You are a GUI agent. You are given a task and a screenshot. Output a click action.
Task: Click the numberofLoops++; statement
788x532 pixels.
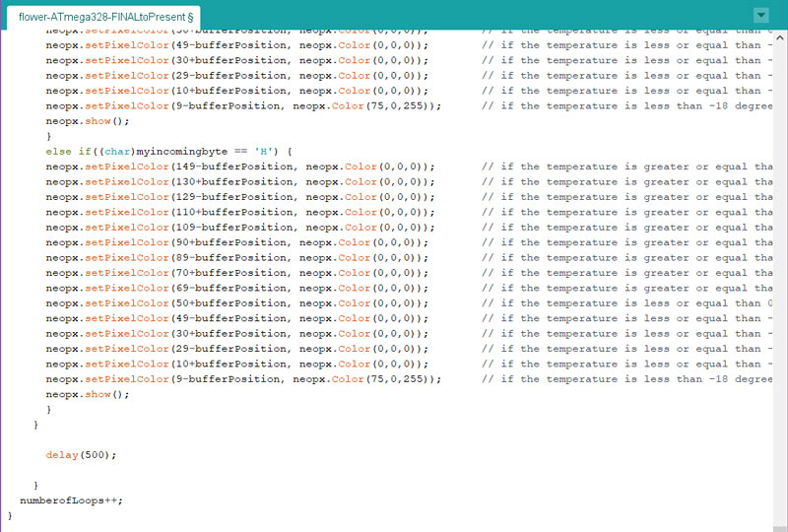coord(71,500)
